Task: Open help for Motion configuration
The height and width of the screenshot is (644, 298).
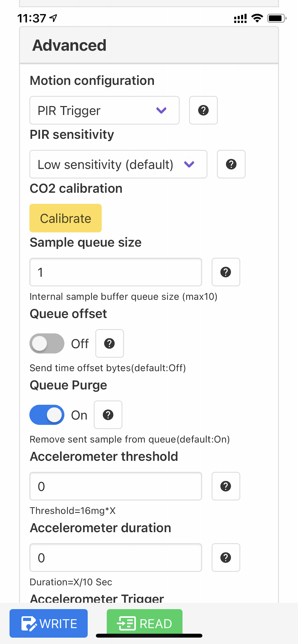Action: [x=203, y=110]
